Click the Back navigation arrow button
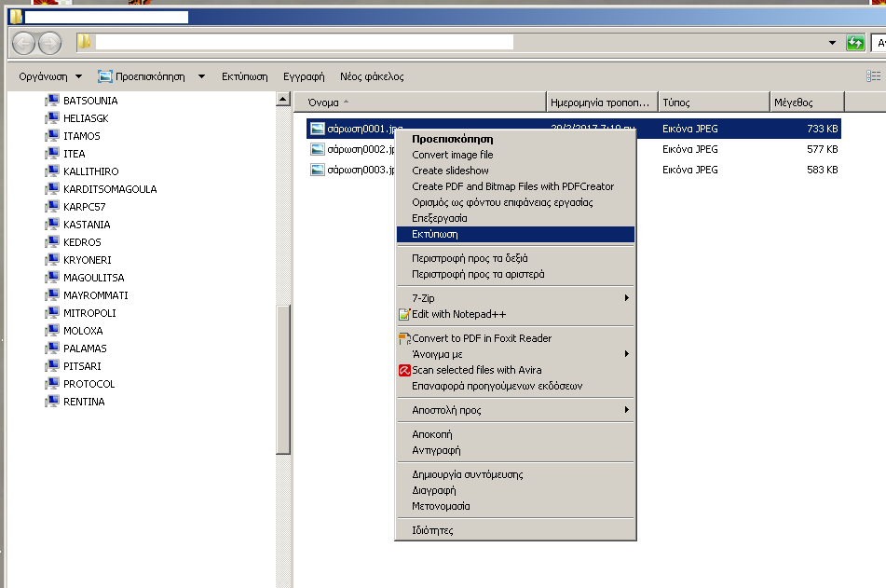Screen dimensions: 886x588 point(24,43)
